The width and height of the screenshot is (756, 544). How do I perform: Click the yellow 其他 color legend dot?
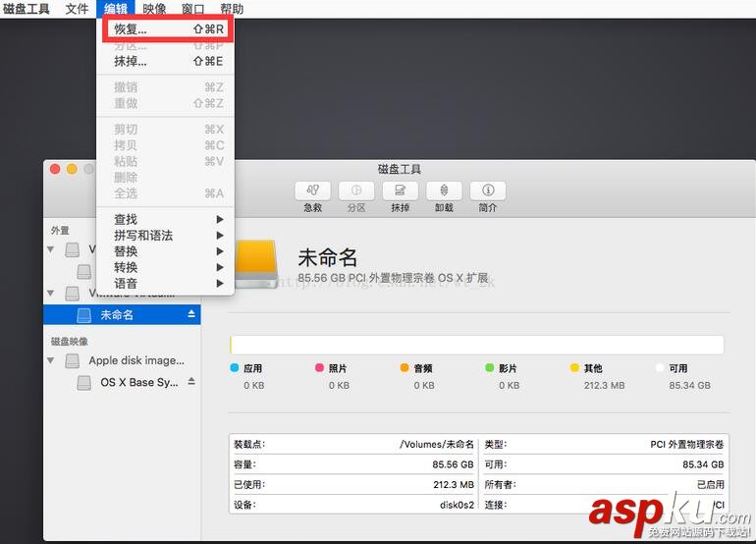click(574, 368)
